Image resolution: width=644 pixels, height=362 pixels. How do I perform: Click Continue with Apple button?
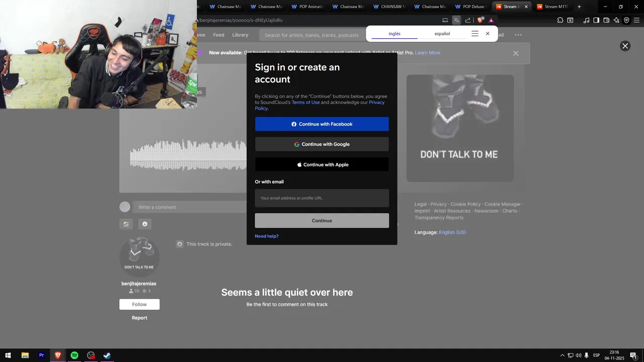coord(322,164)
